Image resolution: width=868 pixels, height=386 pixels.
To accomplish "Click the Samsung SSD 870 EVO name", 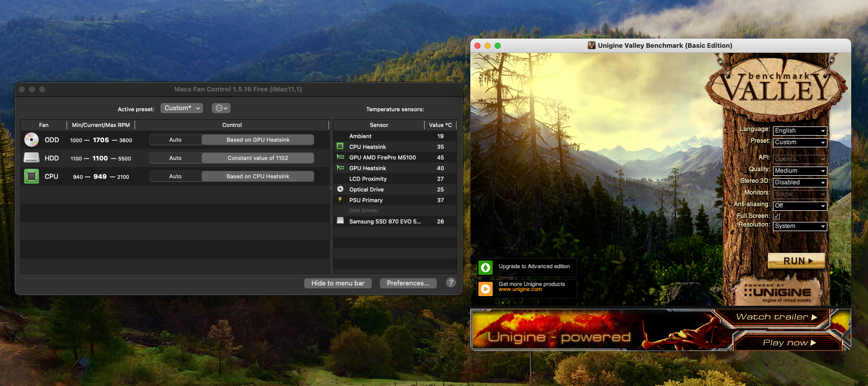I will click(385, 221).
